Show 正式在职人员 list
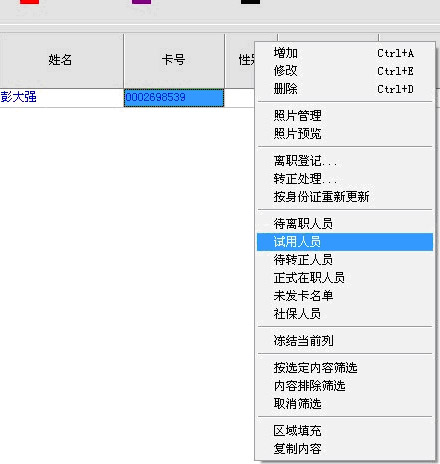Screen dimensions: 440x464 pos(345,278)
